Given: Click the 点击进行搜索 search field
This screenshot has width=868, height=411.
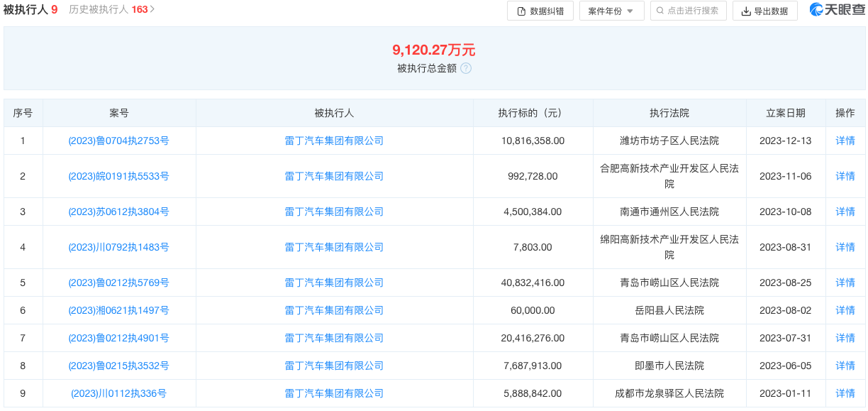Looking at the screenshot, I should point(688,11).
